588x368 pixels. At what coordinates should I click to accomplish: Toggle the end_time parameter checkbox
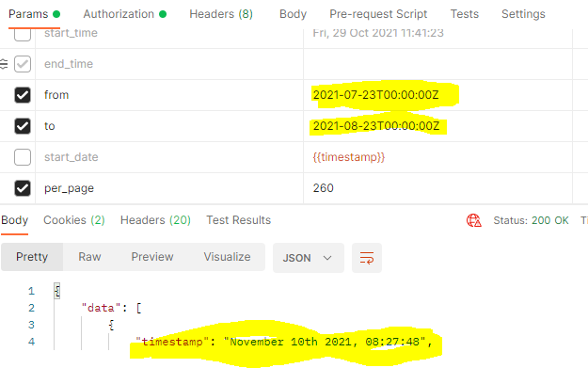(x=23, y=64)
